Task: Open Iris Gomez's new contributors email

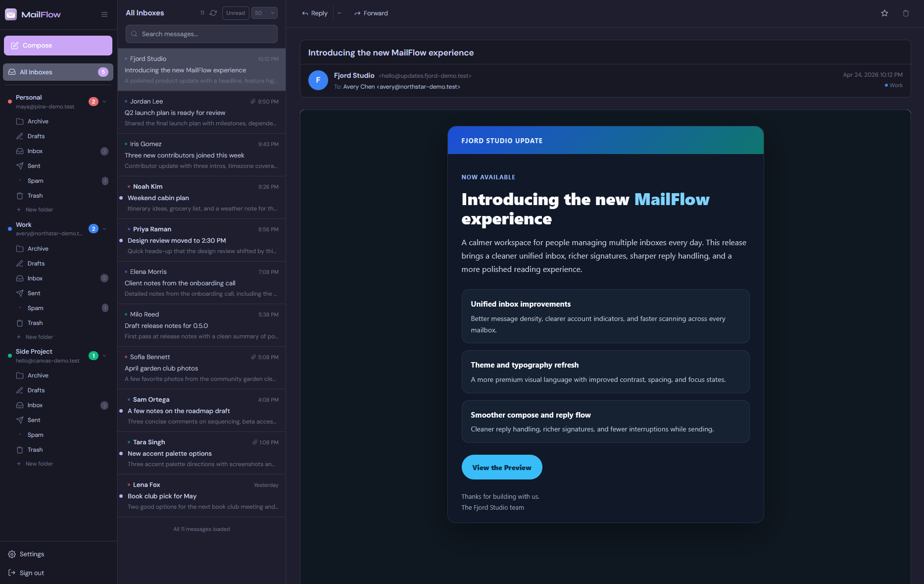Action: click(201, 155)
